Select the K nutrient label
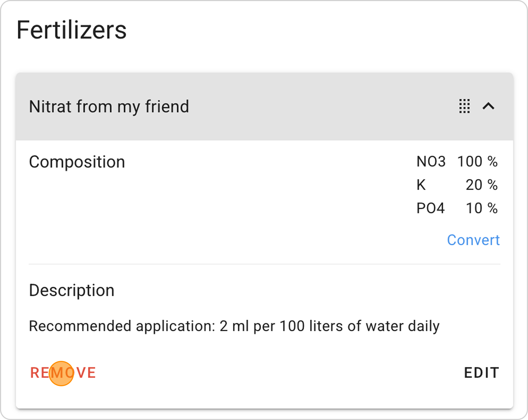The image size is (528, 420). [421, 185]
